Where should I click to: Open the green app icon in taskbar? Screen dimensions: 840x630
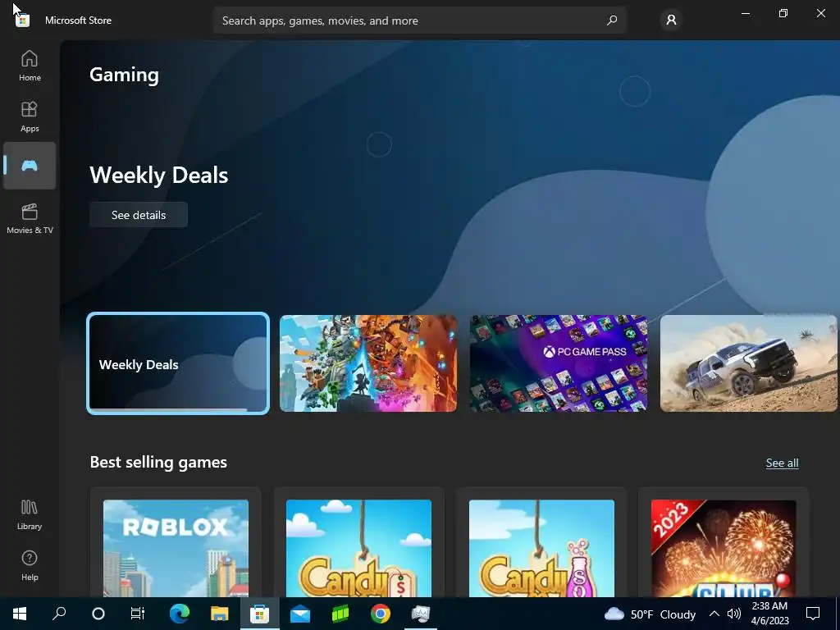(x=340, y=614)
